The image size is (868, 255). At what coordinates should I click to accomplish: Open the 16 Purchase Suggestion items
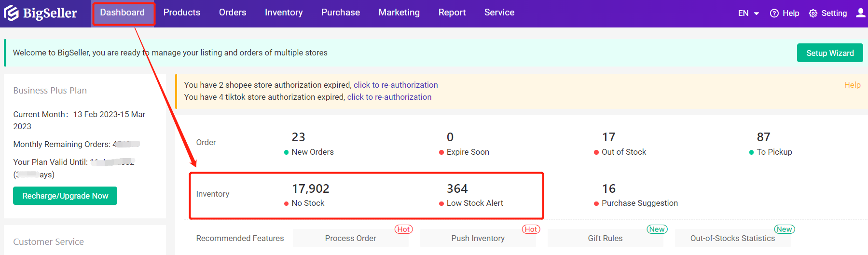(636, 195)
